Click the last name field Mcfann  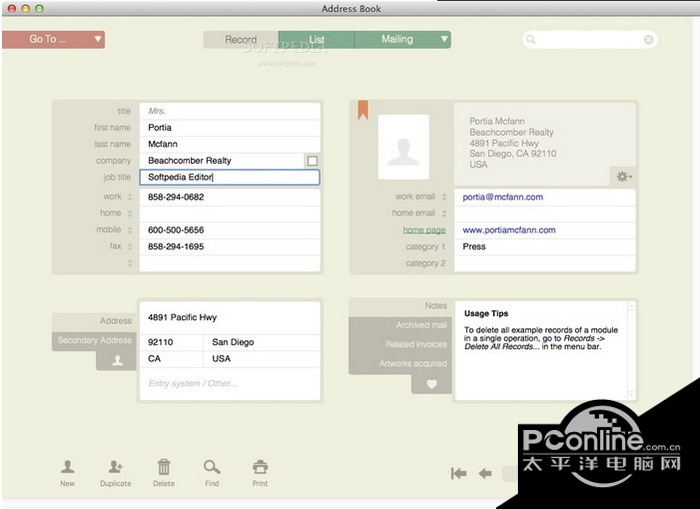230,144
